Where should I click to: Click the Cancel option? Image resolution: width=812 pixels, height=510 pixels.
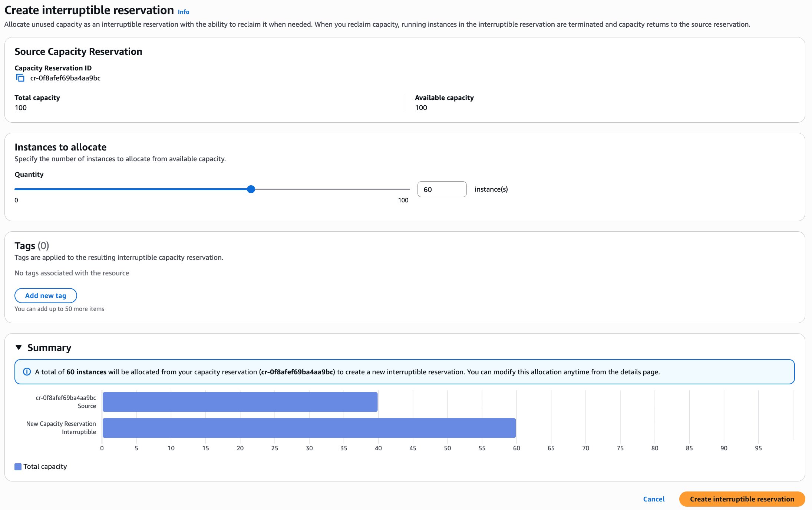click(653, 499)
